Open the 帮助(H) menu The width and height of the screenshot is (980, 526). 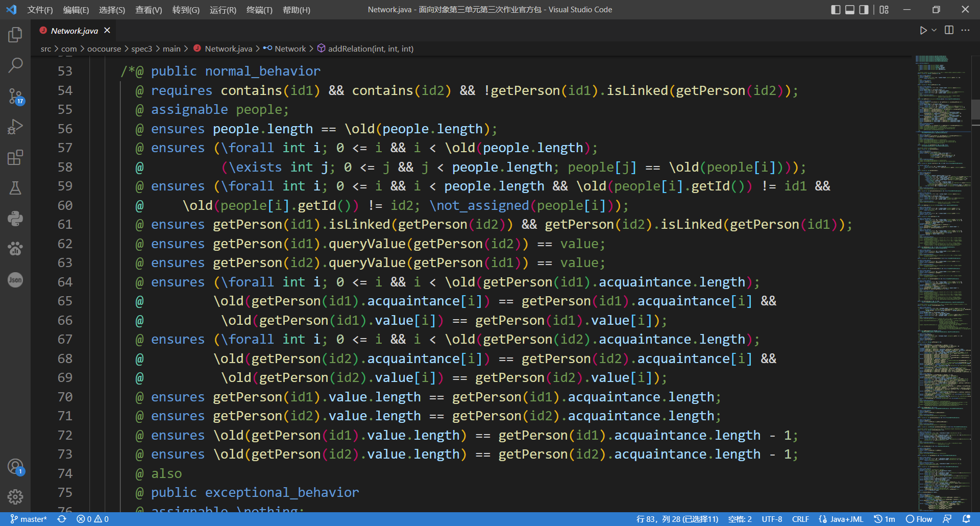[x=297, y=10]
